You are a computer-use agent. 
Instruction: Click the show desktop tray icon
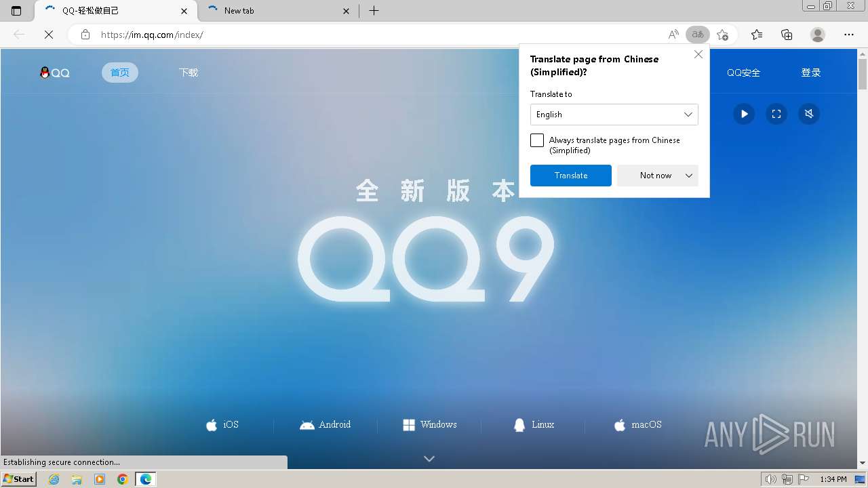click(x=861, y=479)
